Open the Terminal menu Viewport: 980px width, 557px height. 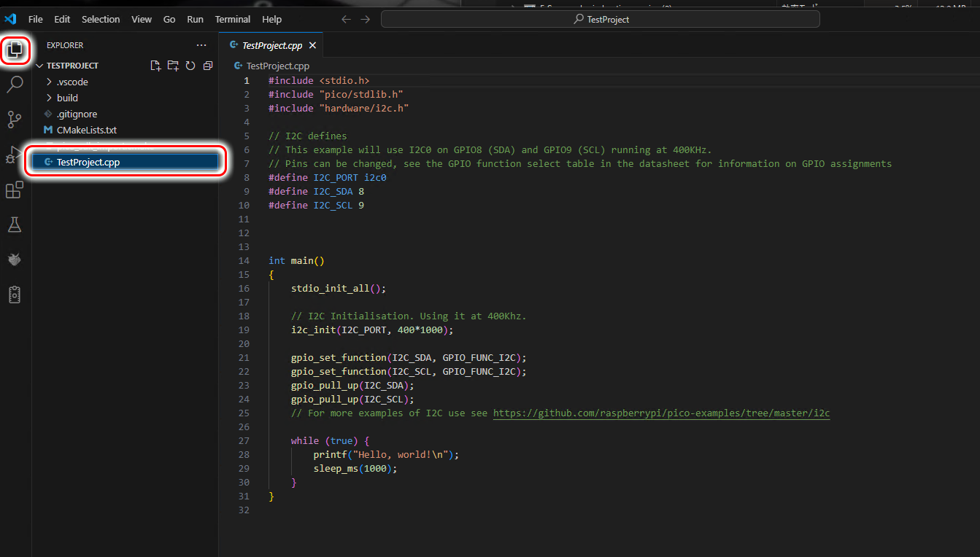coord(232,20)
